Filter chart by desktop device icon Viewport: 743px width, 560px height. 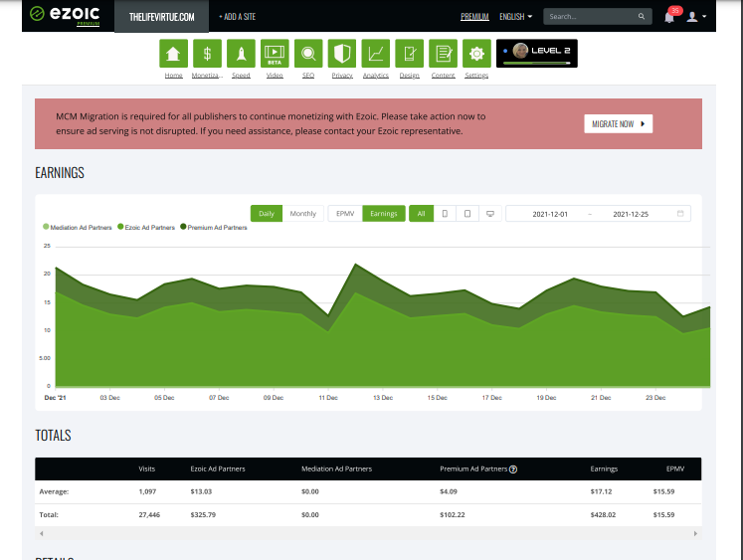coord(490,214)
